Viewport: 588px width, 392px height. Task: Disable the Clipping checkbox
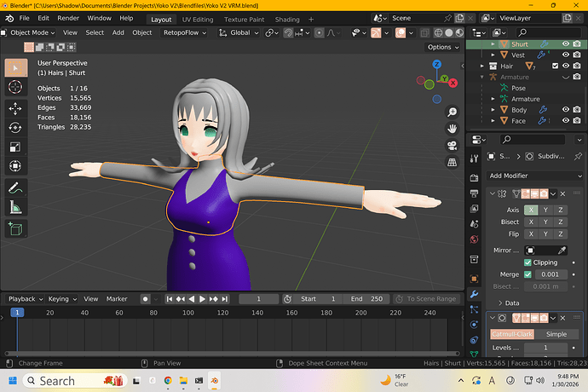527,262
